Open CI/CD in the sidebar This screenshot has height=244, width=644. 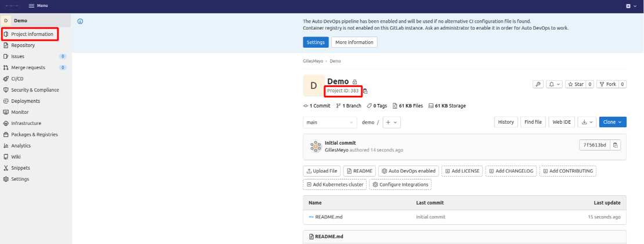(17, 78)
